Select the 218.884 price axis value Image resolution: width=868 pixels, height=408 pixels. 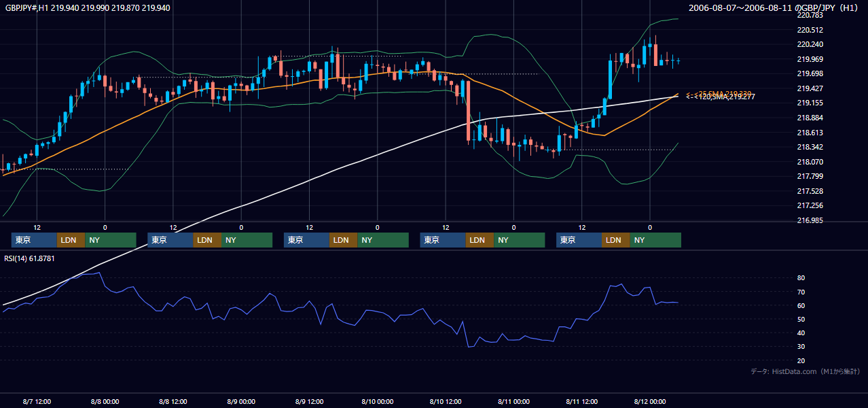click(810, 118)
